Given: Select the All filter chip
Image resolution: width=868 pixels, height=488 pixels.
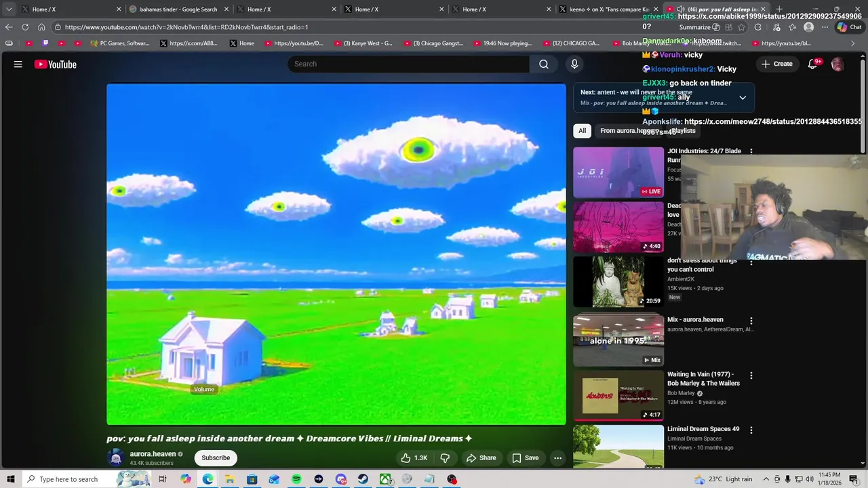Looking at the screenshot, I should tap(582, 131).
